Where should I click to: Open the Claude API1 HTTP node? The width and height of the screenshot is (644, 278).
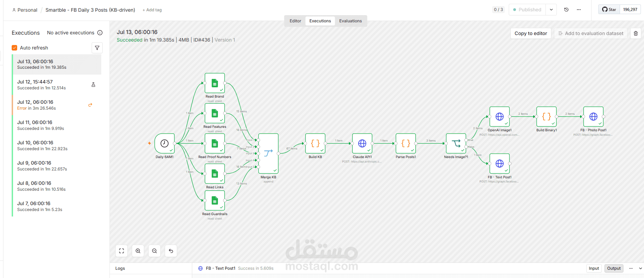[x=362, y=143]
